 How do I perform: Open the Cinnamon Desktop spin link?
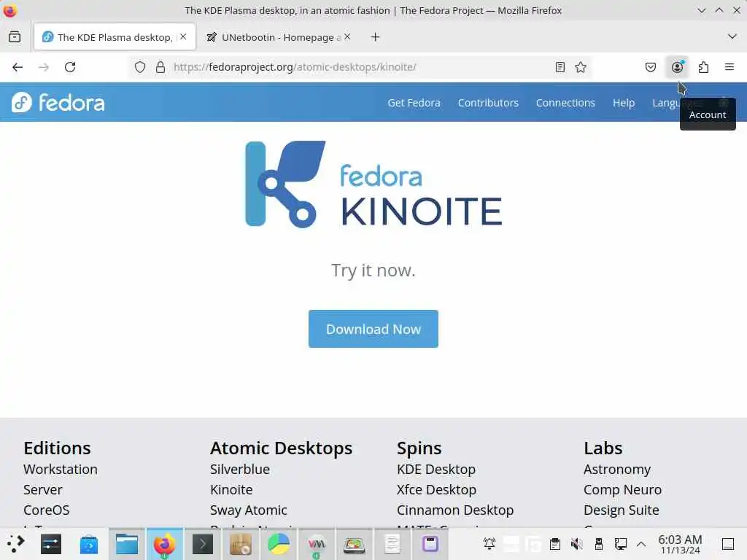(x=455, y=510)
